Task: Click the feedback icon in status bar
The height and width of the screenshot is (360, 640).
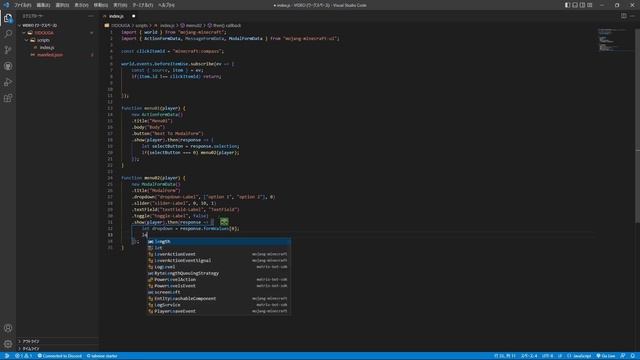Action: coord(623,356)
